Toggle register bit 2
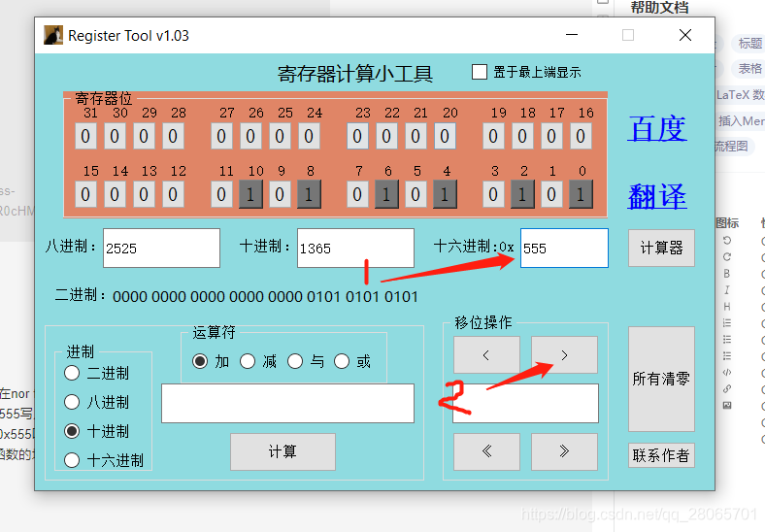 pyautogui.click(x=522, y=194)
